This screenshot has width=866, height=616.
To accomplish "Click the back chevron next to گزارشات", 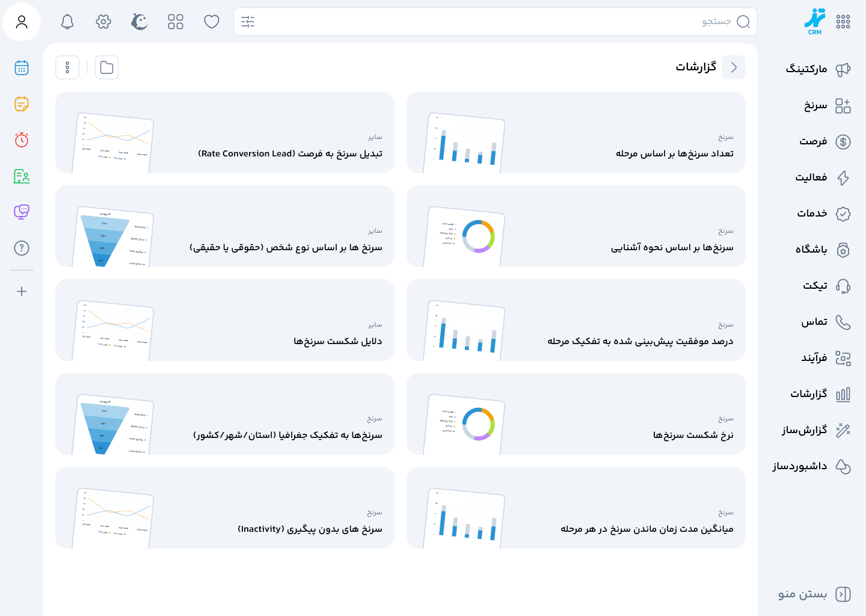I will [x=734, y=67].
